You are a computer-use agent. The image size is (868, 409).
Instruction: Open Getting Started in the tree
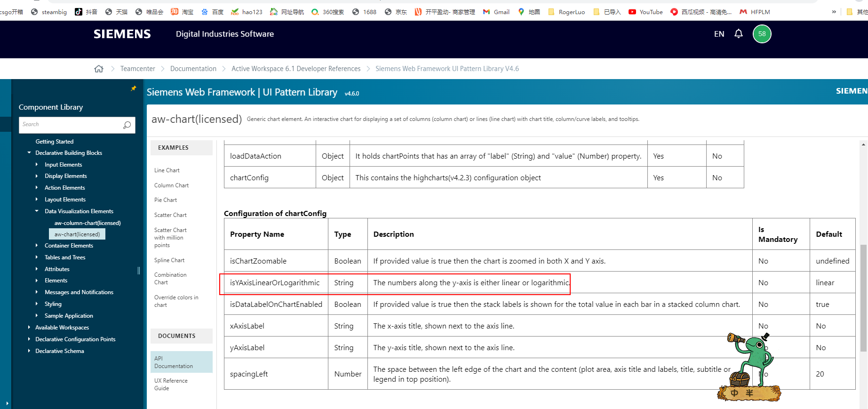55,142
